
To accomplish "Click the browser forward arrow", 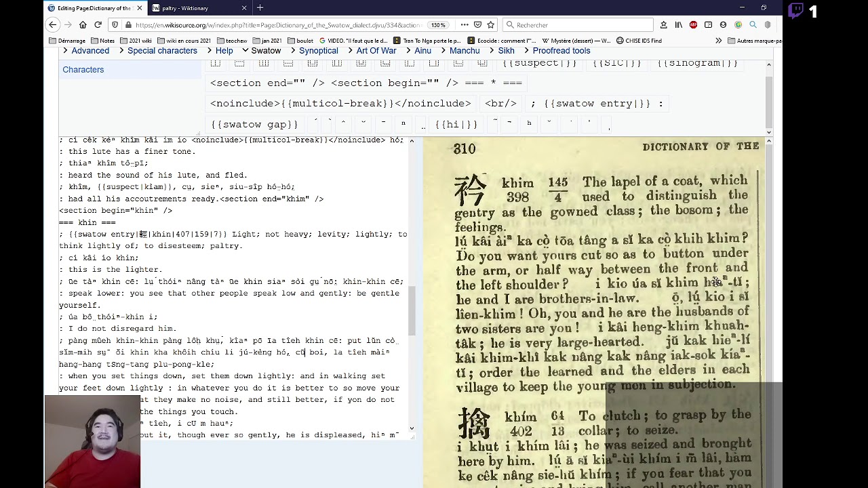I will [67, 25].
